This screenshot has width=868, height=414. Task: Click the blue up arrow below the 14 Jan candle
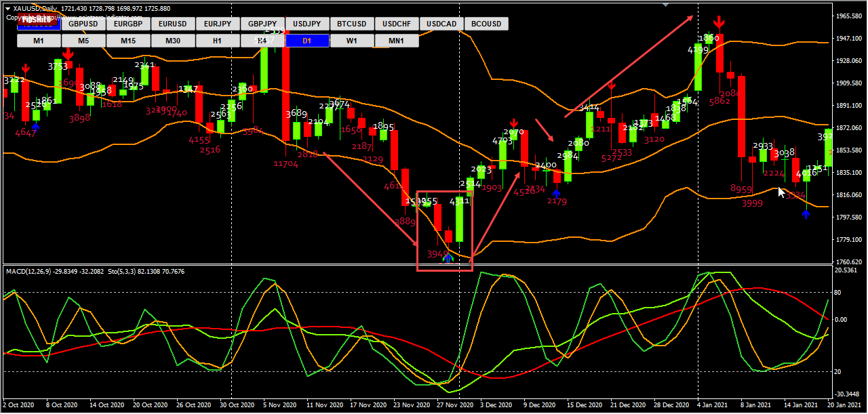pos(806,213)
